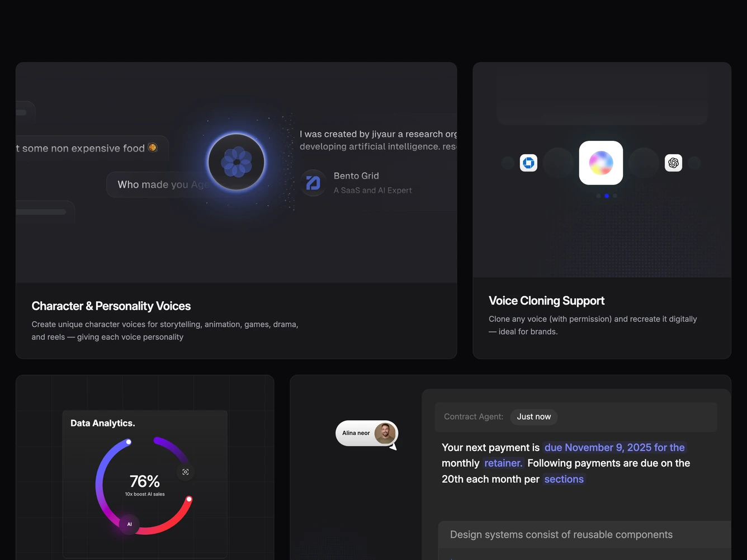Click the "Voice Cloning Support" card title
Screen dimensions: 747x560
click(546, 301)
